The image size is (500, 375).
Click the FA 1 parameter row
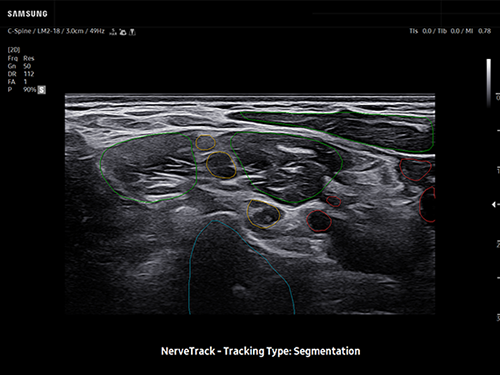(x=17, y=82)
